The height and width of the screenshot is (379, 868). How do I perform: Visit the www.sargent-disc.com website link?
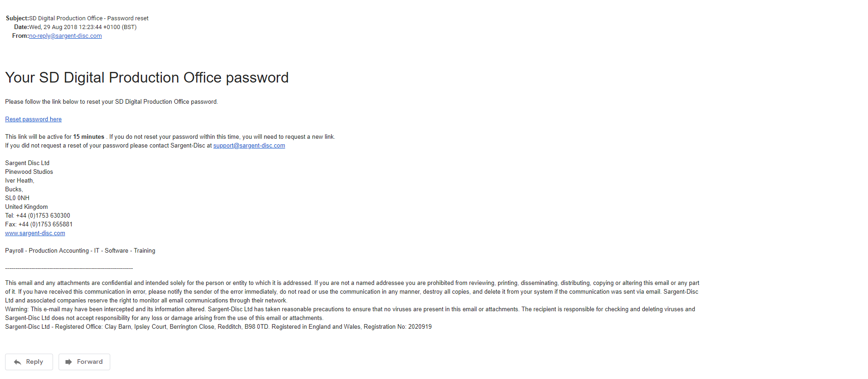click(35, 233)
